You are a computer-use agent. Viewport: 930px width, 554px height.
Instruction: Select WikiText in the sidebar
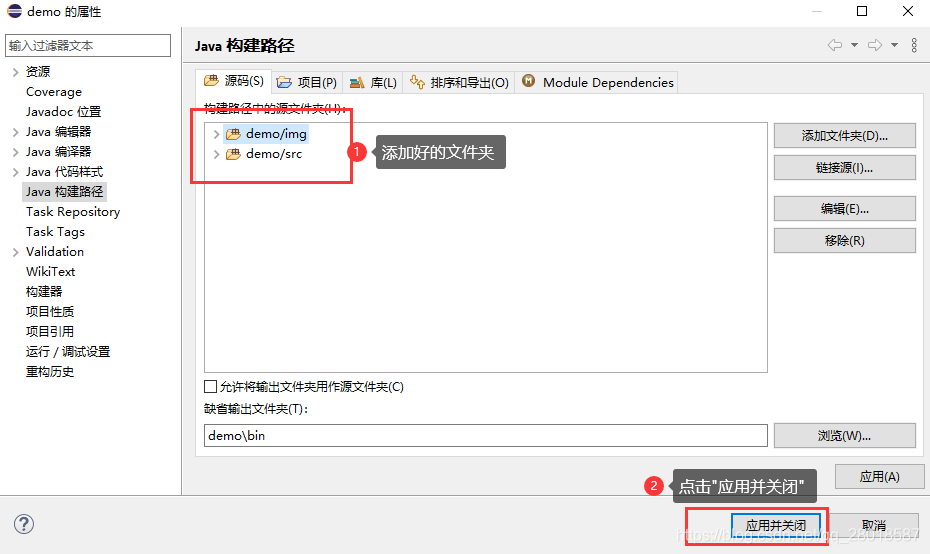click(50, 272)
